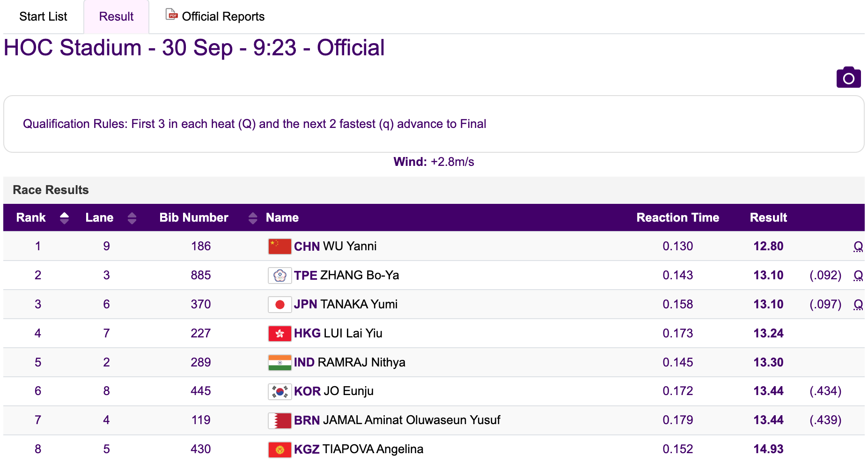Click the Japan flag icon
The height and width of the screenshot is (463, 868).
click(280, 304)
